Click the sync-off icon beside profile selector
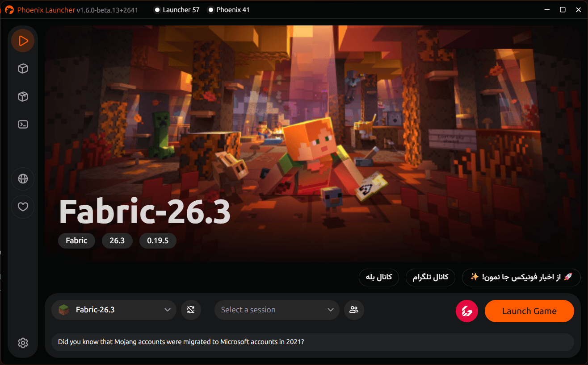Image resolution: width=588 pixels, height=365 pixels. [191, 310]
